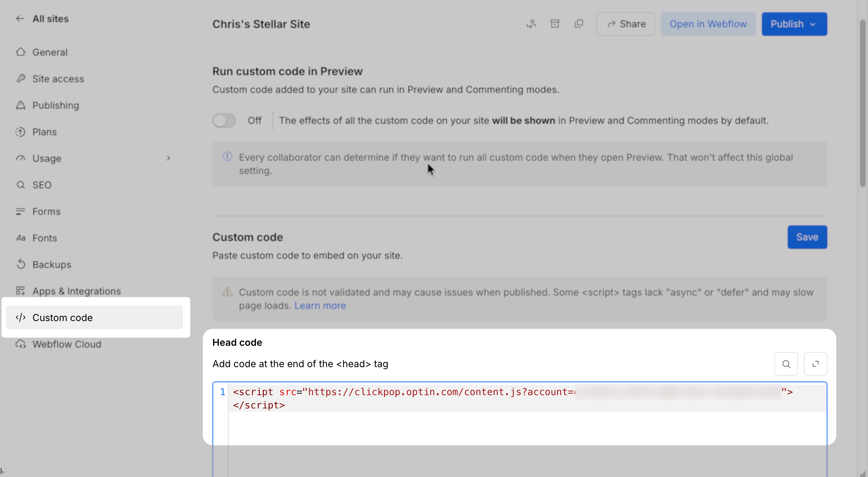Click Open in Webflow
The height and width of the screenshot is (477, 868).
(708, 24)
